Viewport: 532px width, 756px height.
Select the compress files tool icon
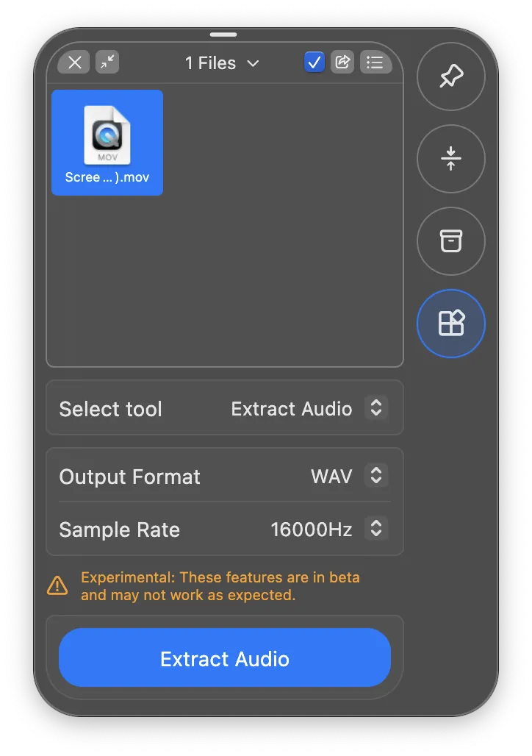[450, 159]
